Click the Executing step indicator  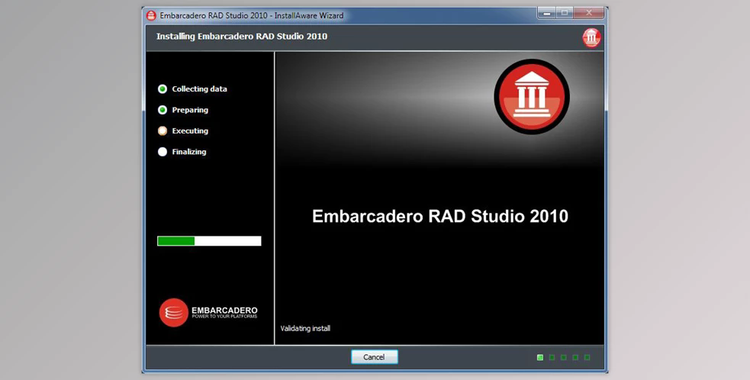[x=162, y=131]
